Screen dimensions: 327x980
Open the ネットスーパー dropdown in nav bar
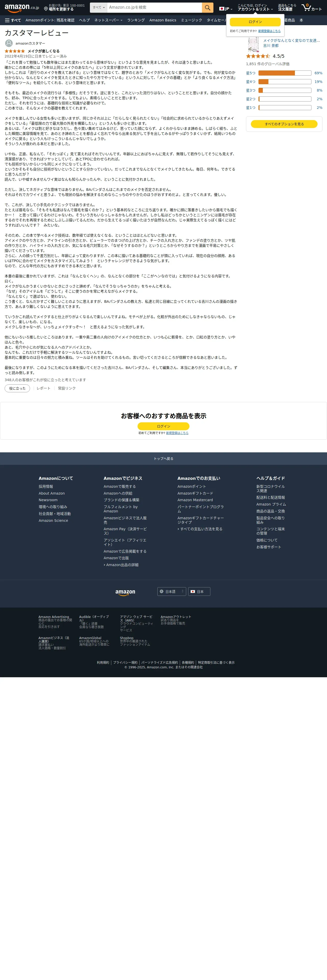(108, 20)
